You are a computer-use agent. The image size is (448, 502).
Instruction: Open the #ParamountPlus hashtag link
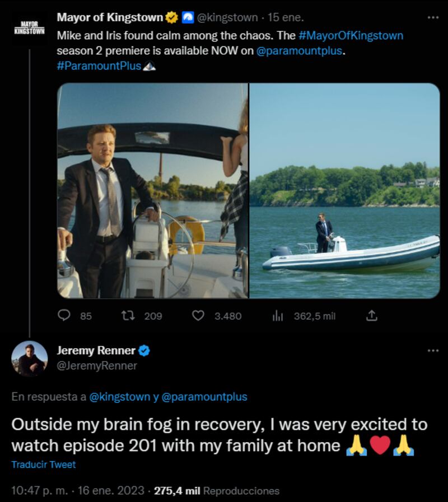99,66
